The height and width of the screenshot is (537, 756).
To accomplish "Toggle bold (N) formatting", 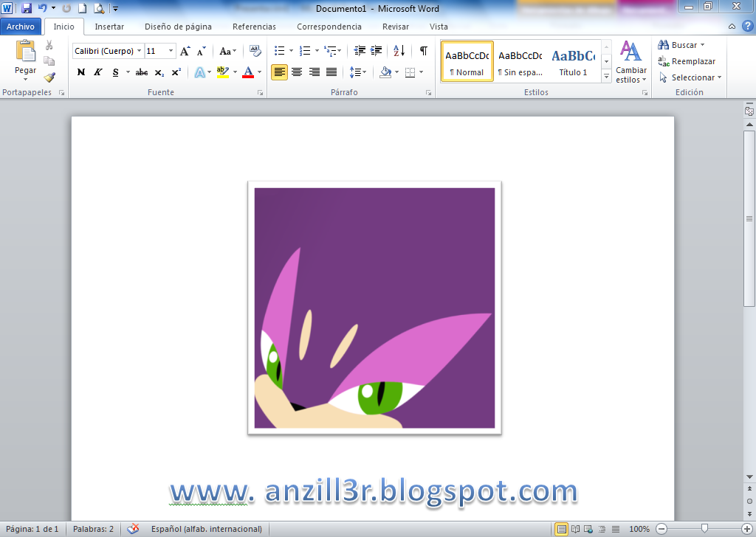I will coord(81,72).
